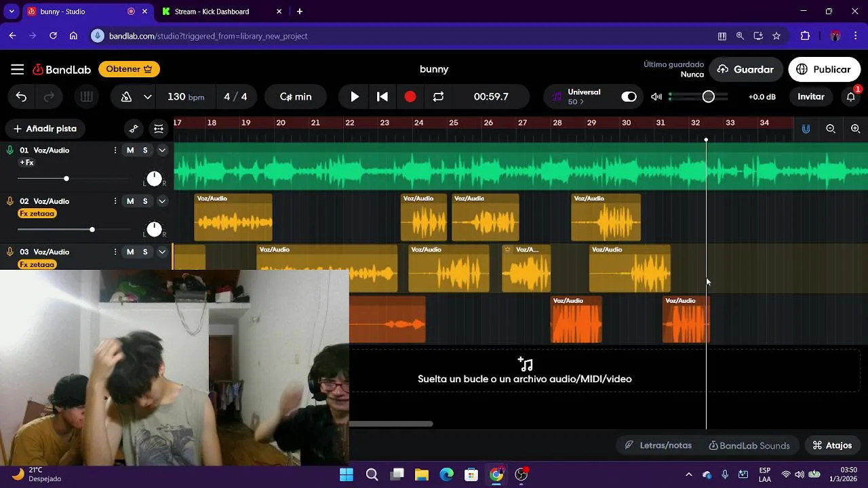Image resolution: width=868 pixels, height=488 pixels.
Task: Click the BandLab logo
Action: pyautogui.click(x=62, y=69)
